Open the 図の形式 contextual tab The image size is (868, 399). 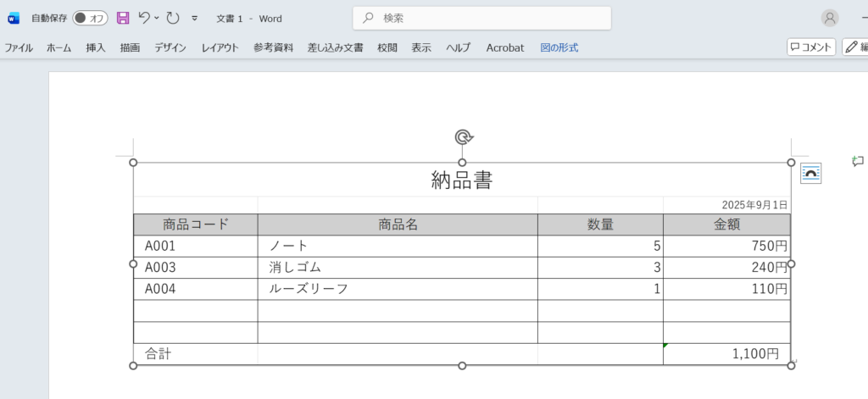559,47
